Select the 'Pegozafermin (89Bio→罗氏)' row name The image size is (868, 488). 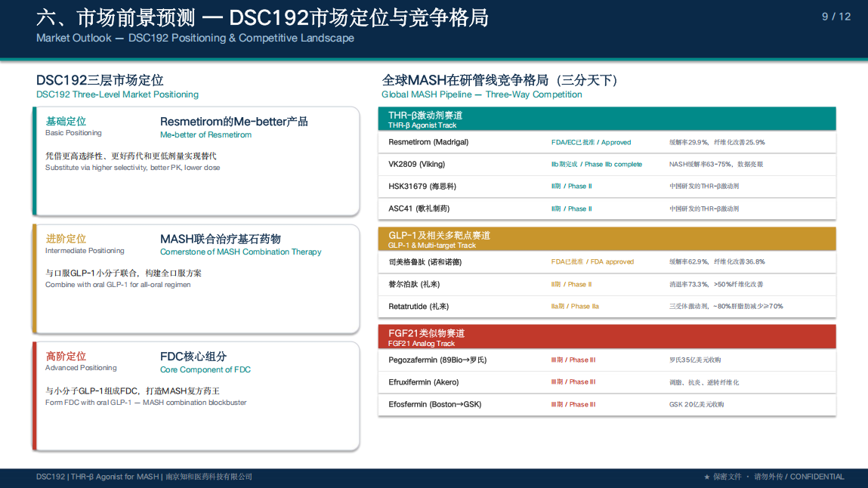pos(437,360)
